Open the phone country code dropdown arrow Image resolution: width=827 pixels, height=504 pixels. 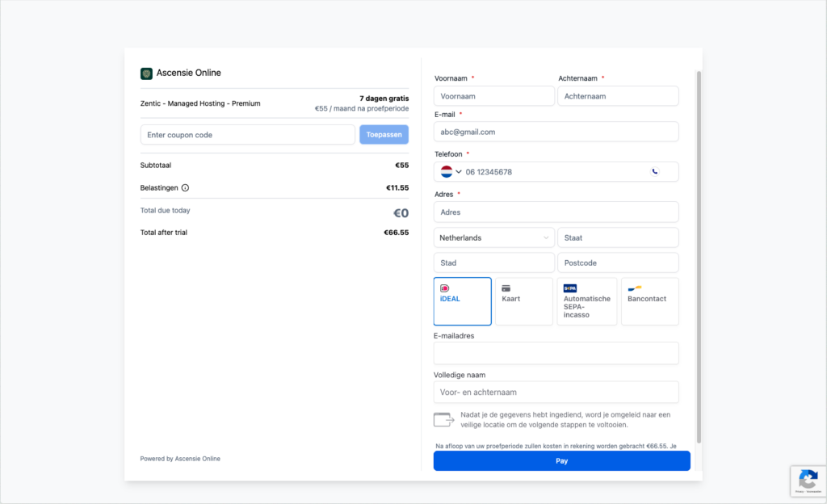pyautogui.click(x=459, y=172)
